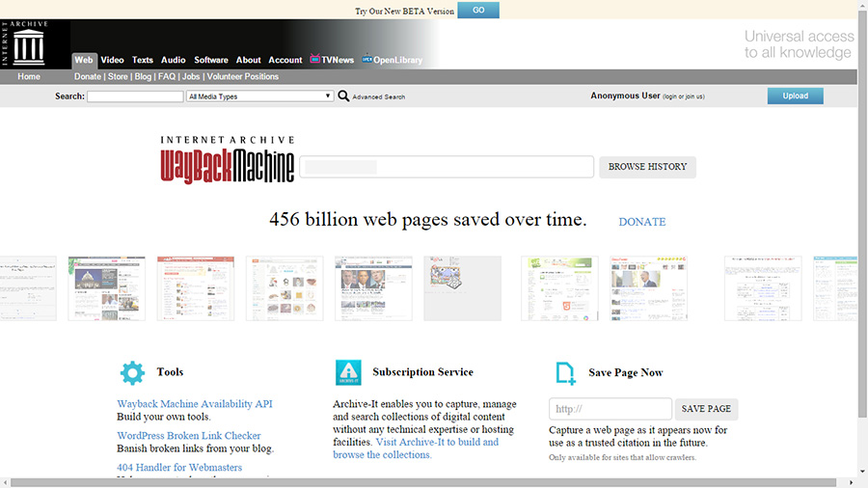
Task: Click the Archive-It subscription icon
Action: (348, 372)
